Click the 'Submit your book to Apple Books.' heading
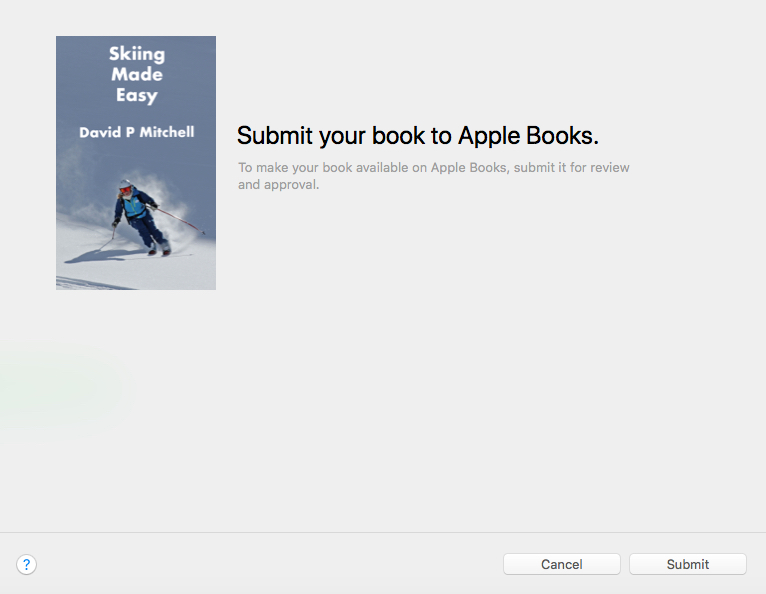The width and height of the screenshot is (766, 594). pos(418,135)
